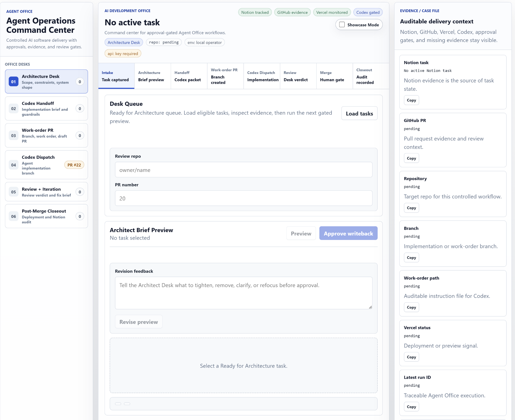Open the Closeout Audit recorded tab

(371, 76)
